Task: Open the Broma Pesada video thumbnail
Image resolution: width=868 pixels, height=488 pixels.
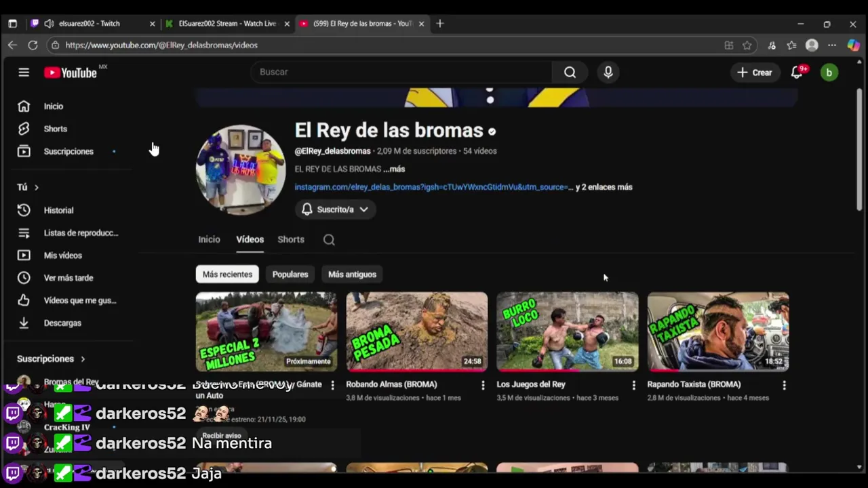Action: tap(417, 332)
